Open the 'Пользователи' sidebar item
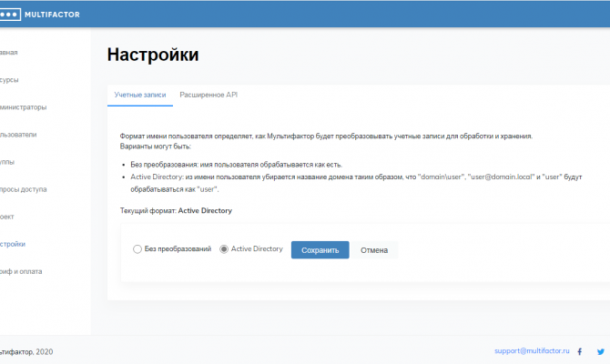This screenshot has height=364, width=610. [x=18, y=135]
